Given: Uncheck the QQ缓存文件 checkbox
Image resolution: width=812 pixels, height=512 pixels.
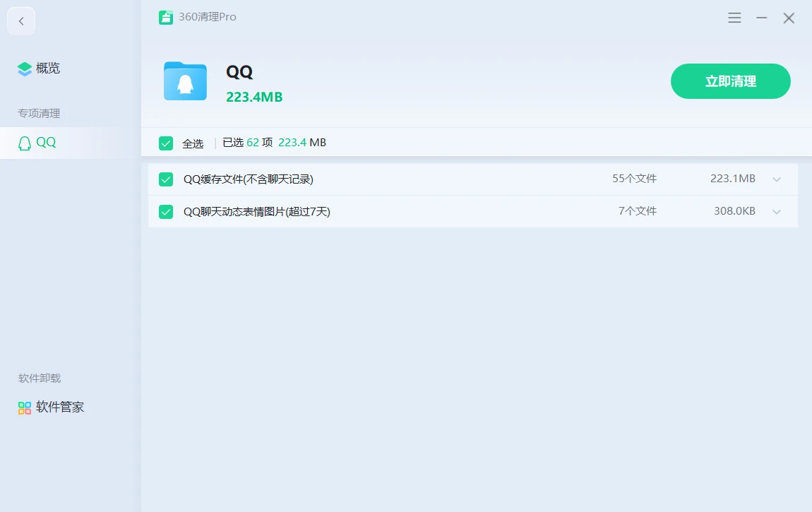Looking at the screenshot, I should (166, 179).
